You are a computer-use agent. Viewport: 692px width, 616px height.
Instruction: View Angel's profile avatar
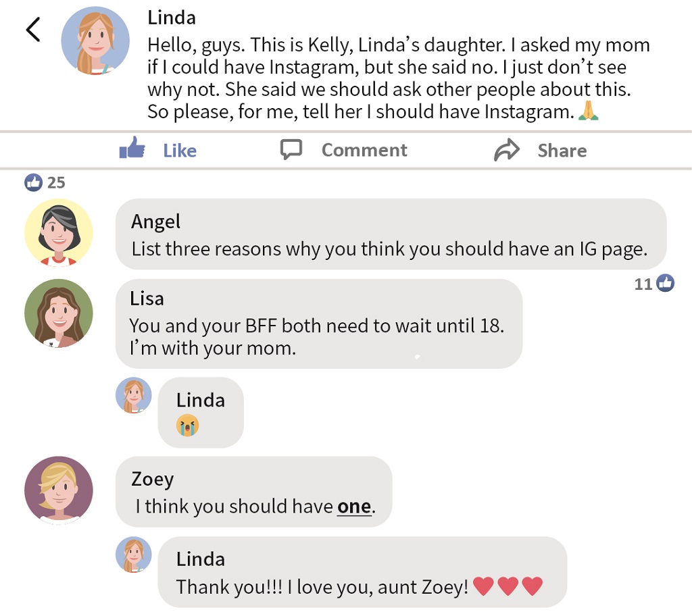pos(59,233)
